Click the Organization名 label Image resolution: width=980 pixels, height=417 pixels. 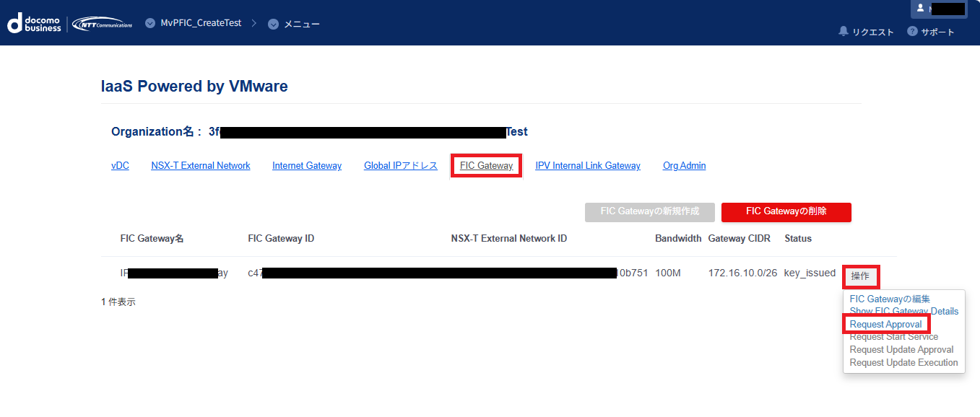[157, 132]
